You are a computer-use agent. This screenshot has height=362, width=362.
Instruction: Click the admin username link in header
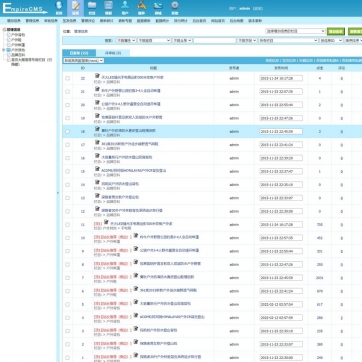pyautogui.click(x=244, y=8)
